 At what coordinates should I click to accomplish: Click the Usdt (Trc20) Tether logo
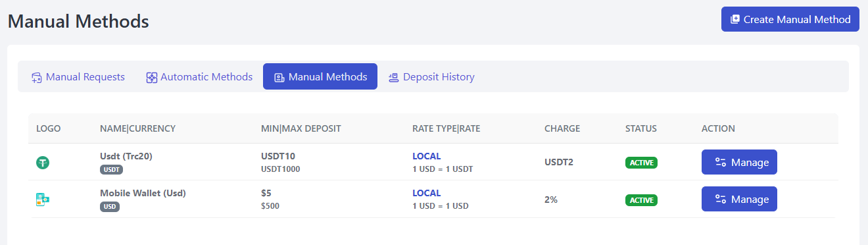click(43, 162)
